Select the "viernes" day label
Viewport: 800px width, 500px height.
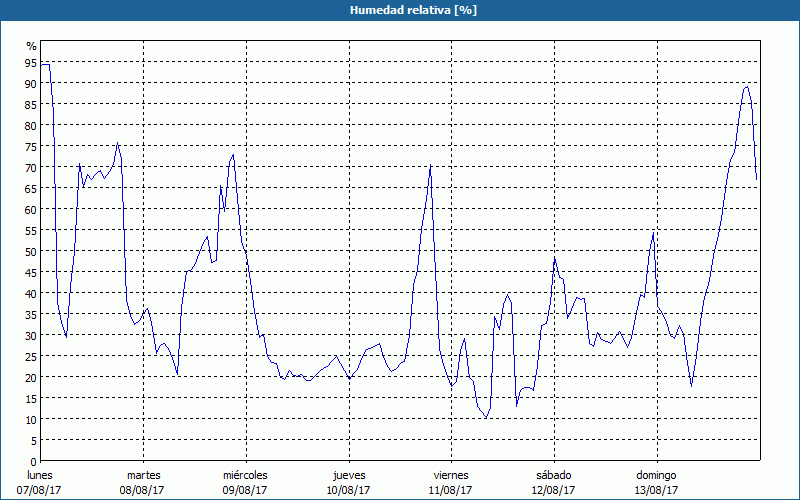[x=451, y=475]
